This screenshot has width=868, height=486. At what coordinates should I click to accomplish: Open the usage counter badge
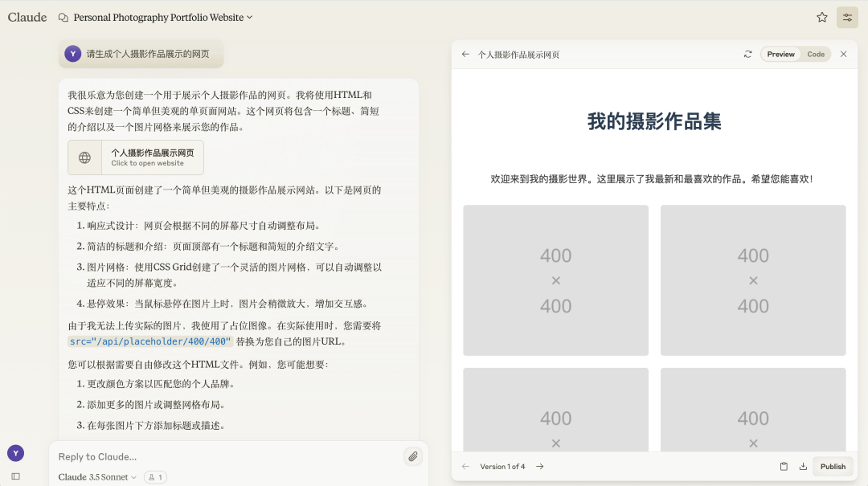click(x=155, y=476)
